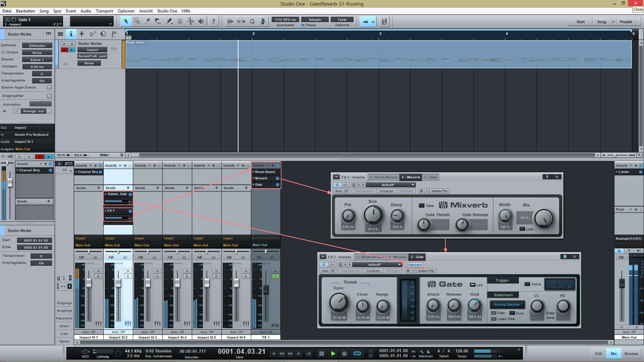Click the External Sidechain button
Viewport: 644px width, 362px height.
(x=507, y=305)
